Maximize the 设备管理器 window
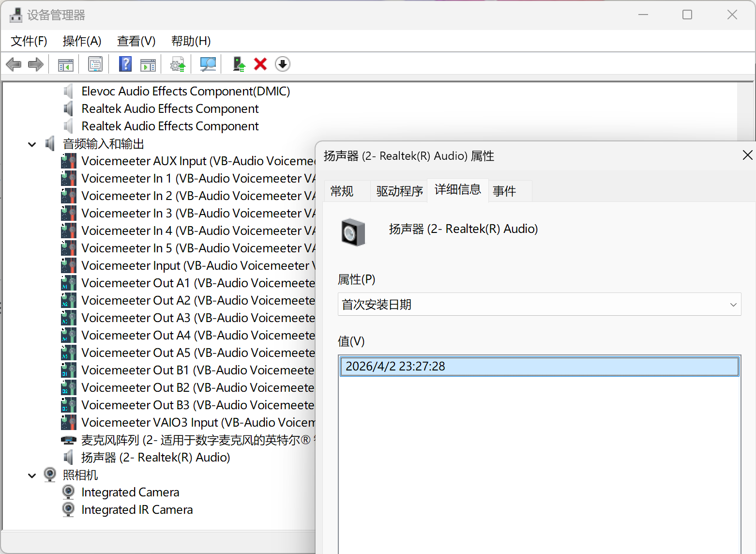The image size is (756, 554). pos(687,15)
